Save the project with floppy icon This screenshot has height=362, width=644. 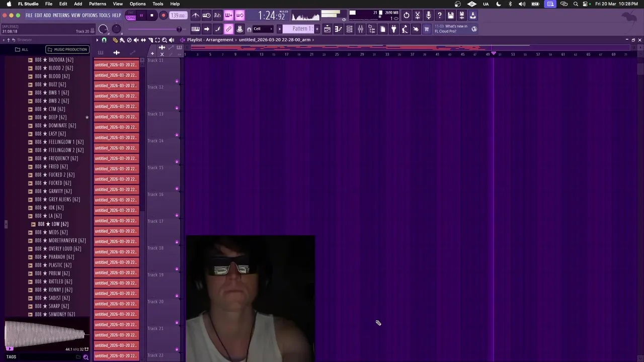point(450,16)
